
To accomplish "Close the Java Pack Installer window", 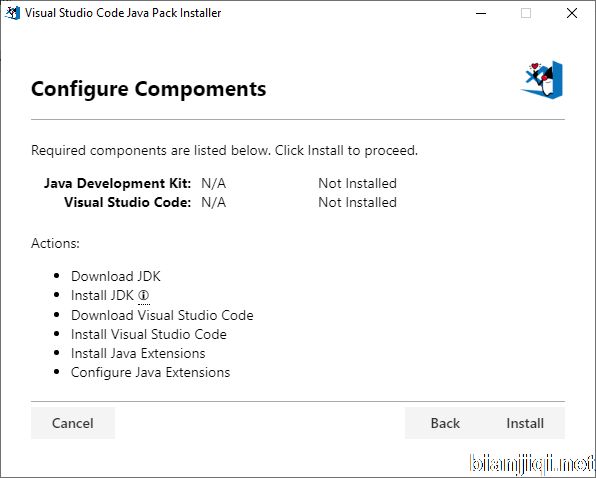I will 572,13.
